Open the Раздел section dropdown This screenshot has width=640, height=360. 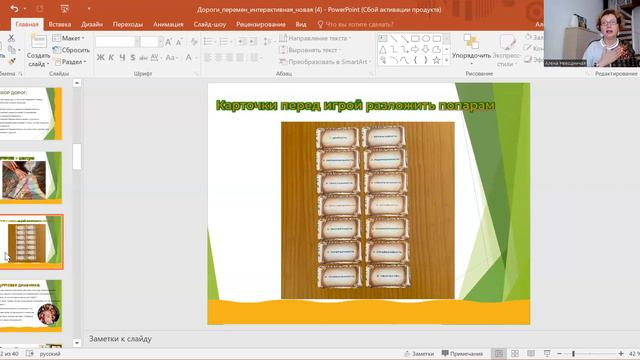[70, 62]
